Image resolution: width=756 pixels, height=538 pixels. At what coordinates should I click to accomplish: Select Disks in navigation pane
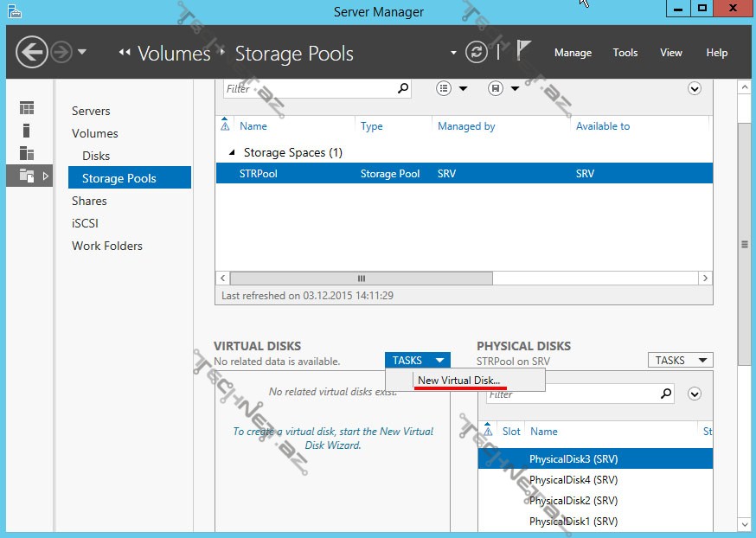pyautogui.click(x=96, y=156)
